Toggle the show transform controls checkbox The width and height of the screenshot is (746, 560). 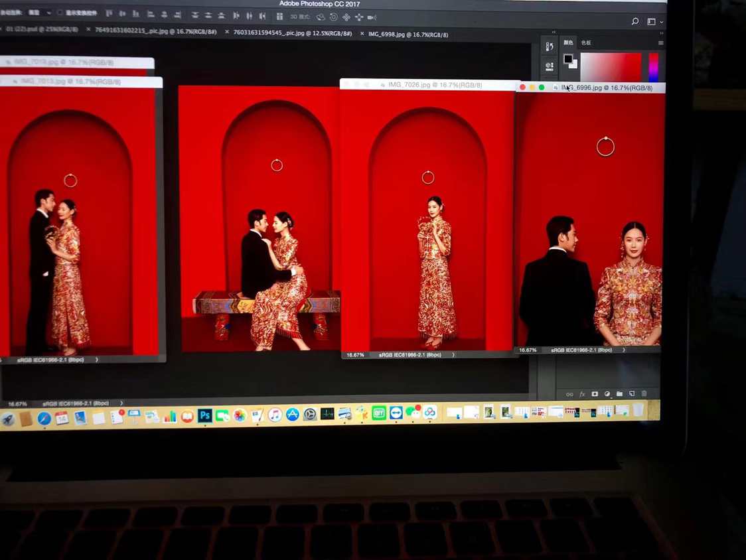pyautogui.click(x=60, y=13)
